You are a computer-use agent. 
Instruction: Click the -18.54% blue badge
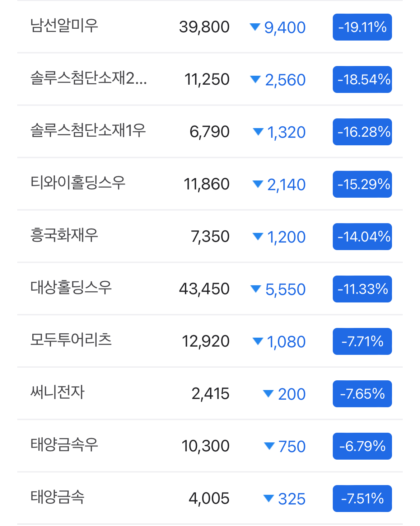coord(362,80)
